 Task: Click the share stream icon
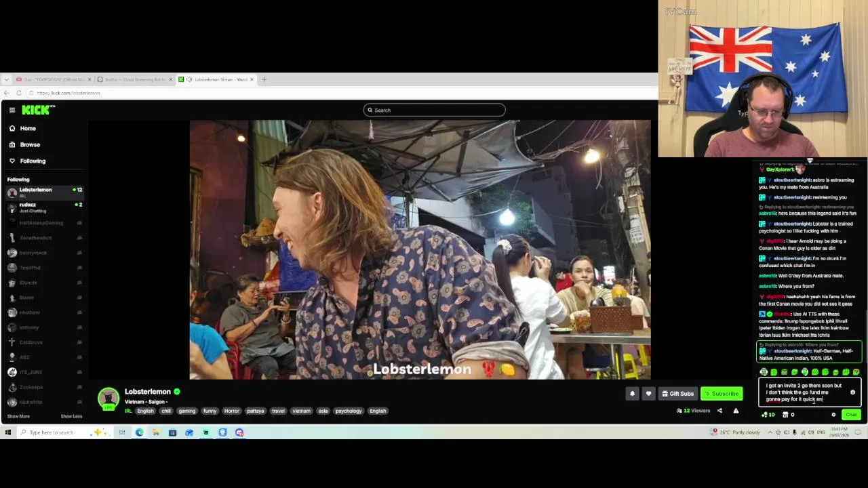pyautogui.click(x=719, y=411)
